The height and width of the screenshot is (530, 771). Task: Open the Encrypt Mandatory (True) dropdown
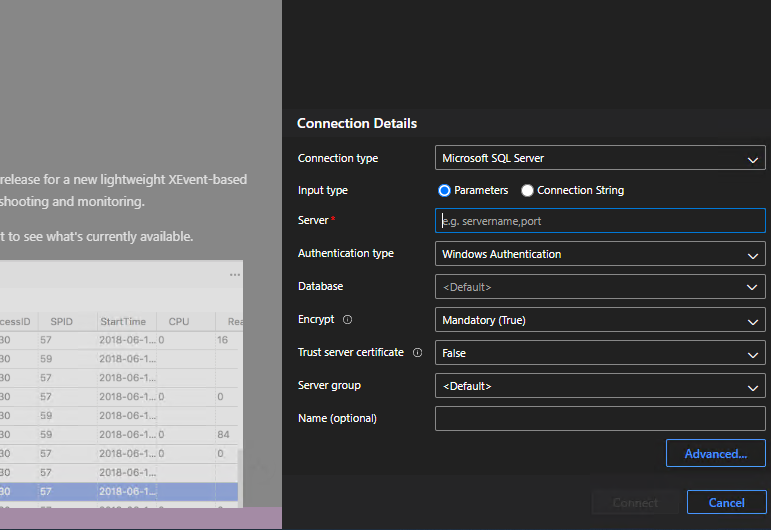tap(600, 320)
